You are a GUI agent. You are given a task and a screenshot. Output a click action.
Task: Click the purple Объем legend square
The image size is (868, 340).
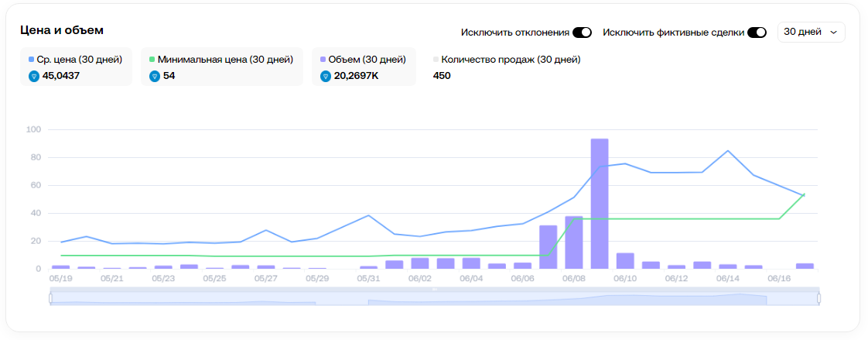pyautogui.click(x=323, y=59)
